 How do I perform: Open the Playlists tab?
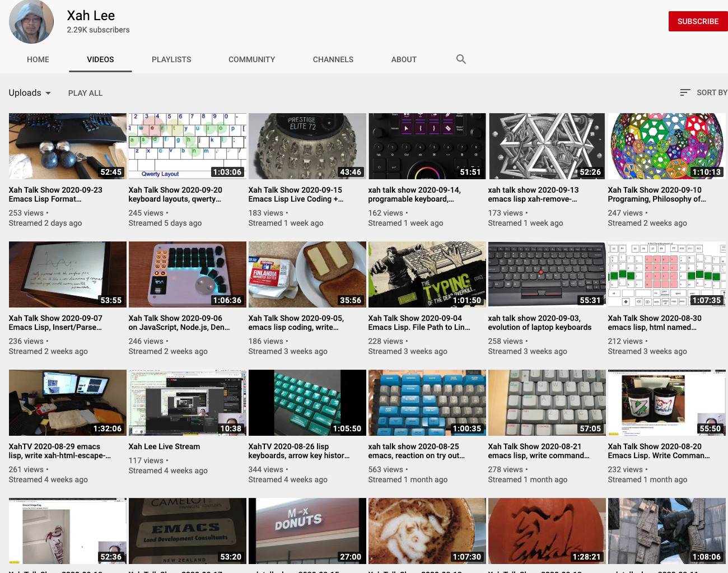click(x=171, y=59)
